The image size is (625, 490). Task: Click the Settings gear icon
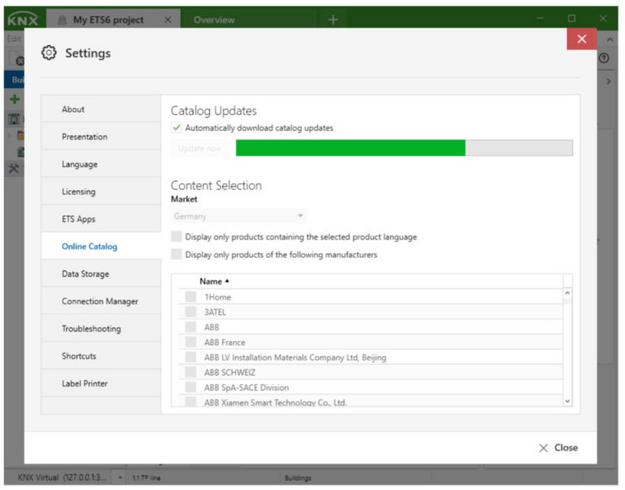point(48,53)
